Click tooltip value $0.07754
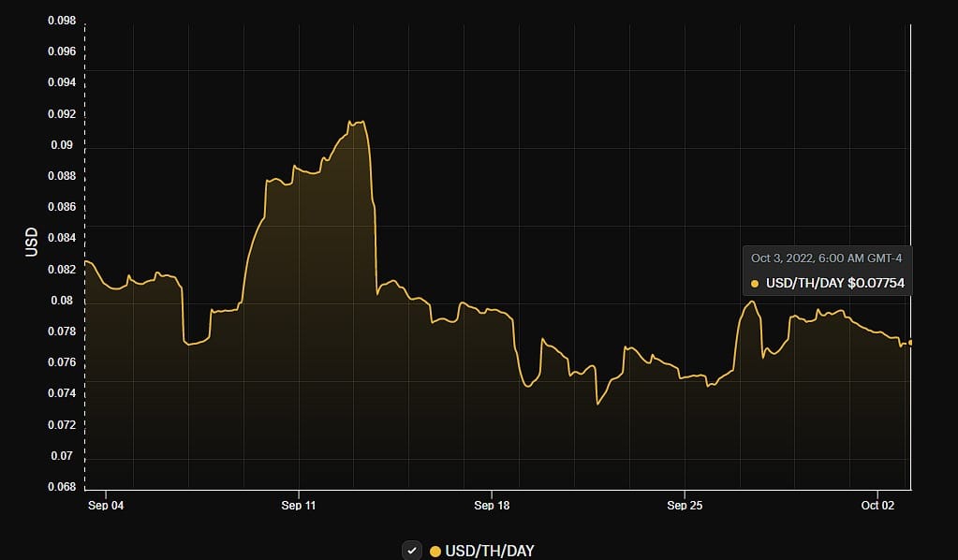Image resolution: width=958 pixels, height=560 pixels. tap(877, 284)
